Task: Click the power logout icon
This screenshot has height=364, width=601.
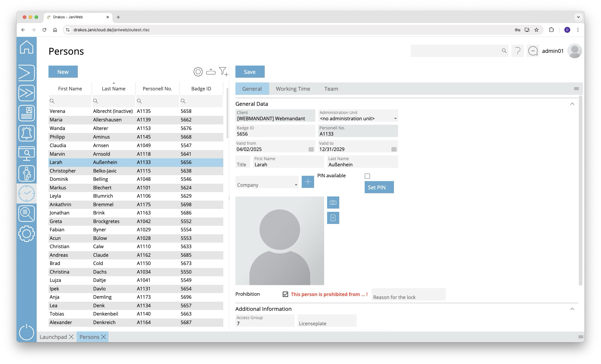Action: coord(27,332)
